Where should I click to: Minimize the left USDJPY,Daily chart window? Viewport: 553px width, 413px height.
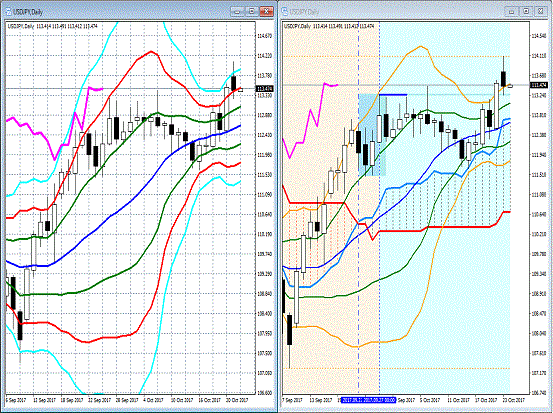tap(237, 11)
